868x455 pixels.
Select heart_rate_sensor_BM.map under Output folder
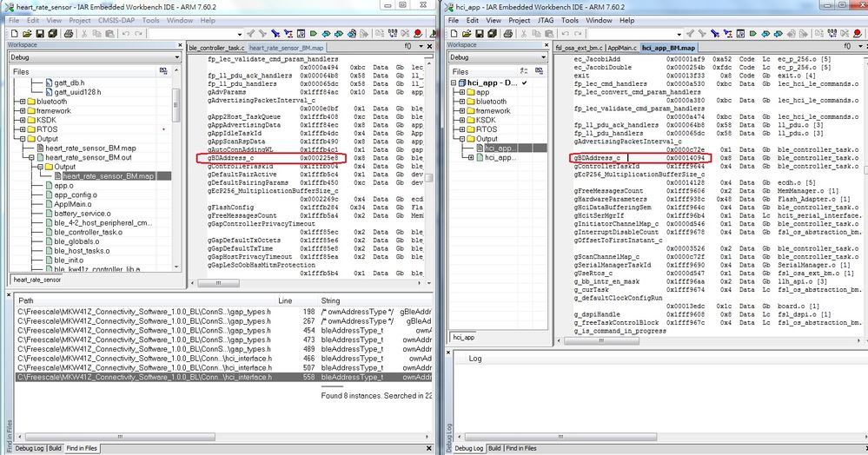[x=108, y=176]
